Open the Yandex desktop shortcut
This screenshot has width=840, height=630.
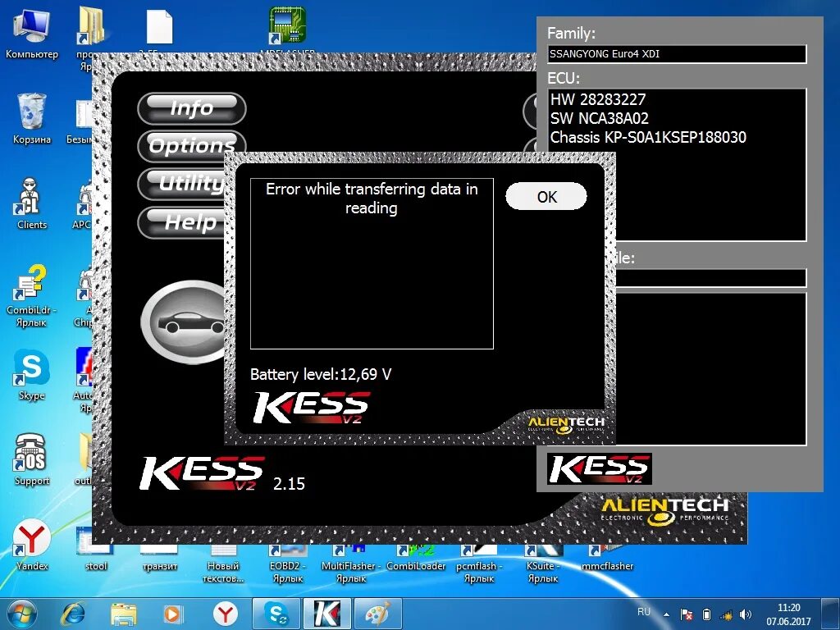tap(32, 546)
